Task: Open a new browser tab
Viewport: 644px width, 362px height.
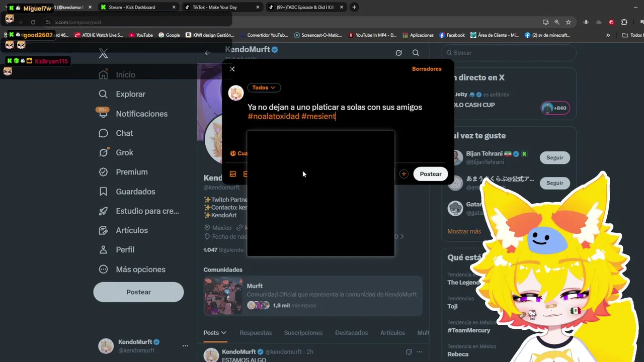Action: pos(354,7)
